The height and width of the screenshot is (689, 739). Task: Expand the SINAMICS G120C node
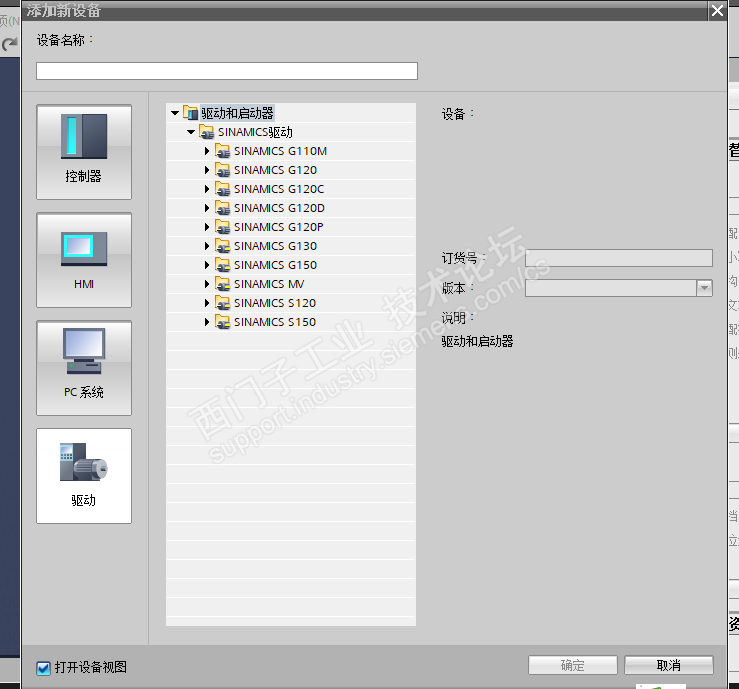tap(206, 189)
